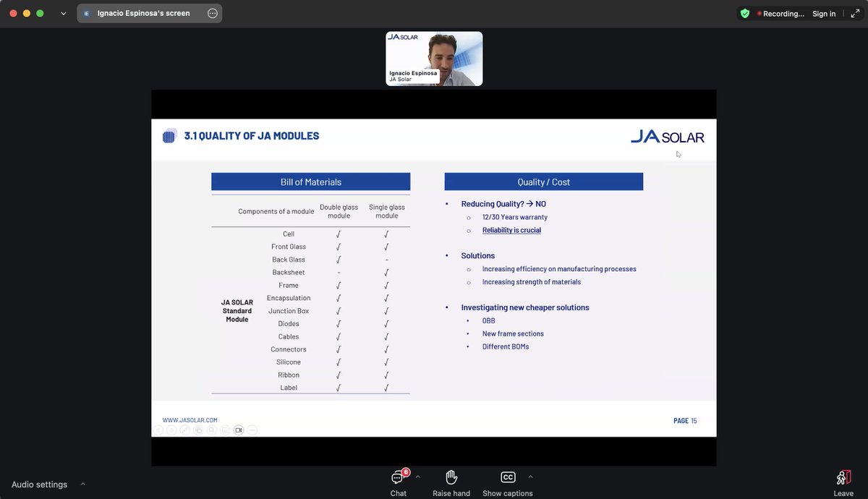Screen dimensions: 868x499
Task: Click the 'Backsheet' row label
Action: (289, 273)
